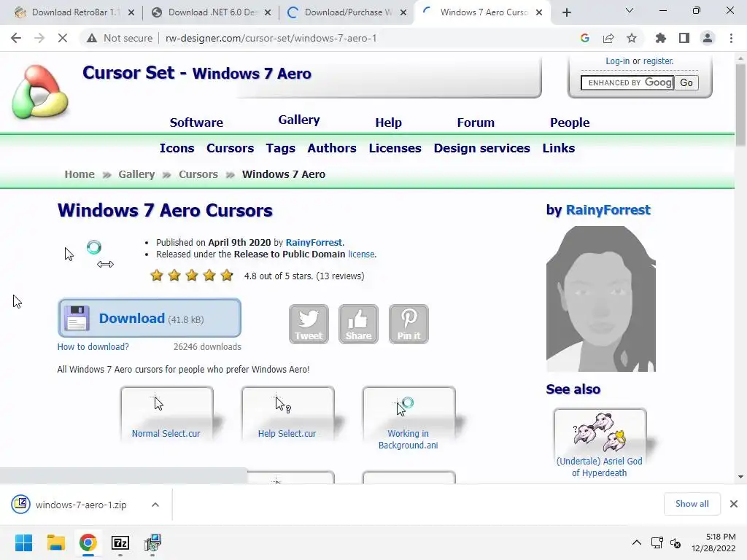The image size is (747, 560).
Task: Expand windows-7-aero-1.zip download options chevron
Action: [155, 505]
